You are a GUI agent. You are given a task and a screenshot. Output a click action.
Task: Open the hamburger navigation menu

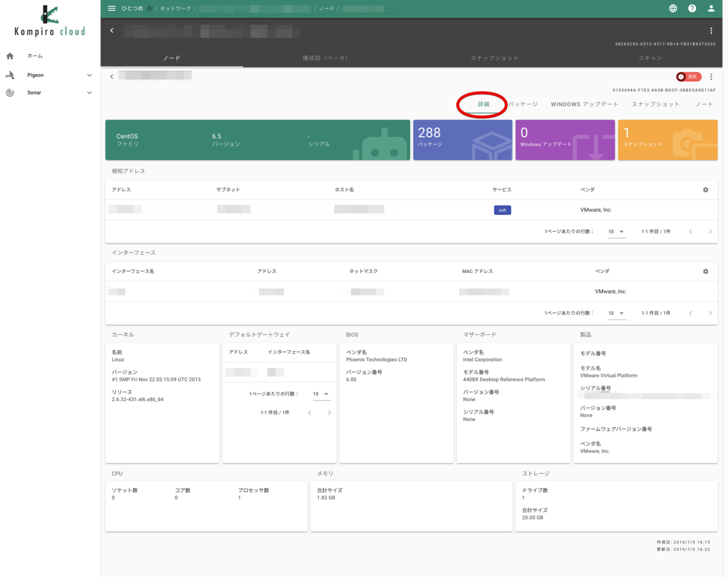point(111,8)
